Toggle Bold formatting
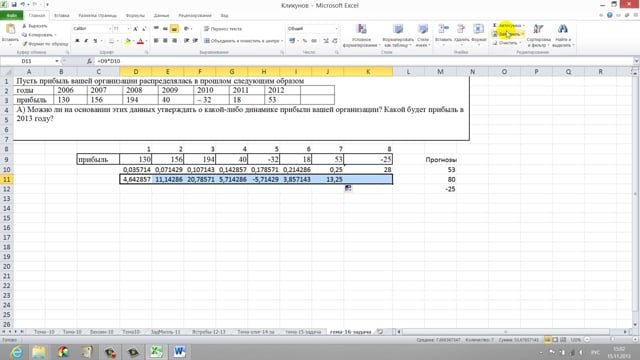 (77, 41)
